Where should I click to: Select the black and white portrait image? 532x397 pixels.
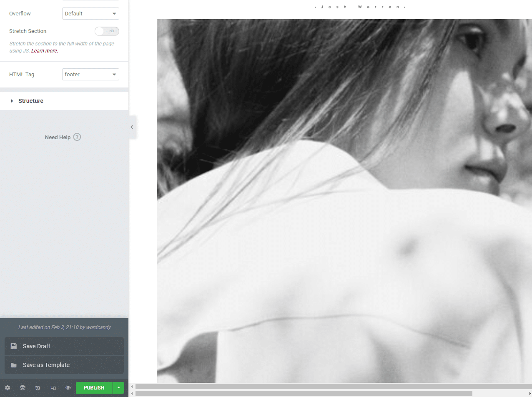[x=344, y=201]
